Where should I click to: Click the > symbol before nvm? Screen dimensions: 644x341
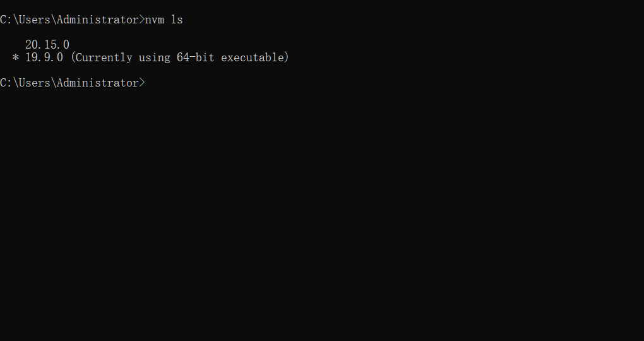pos(142,20)
